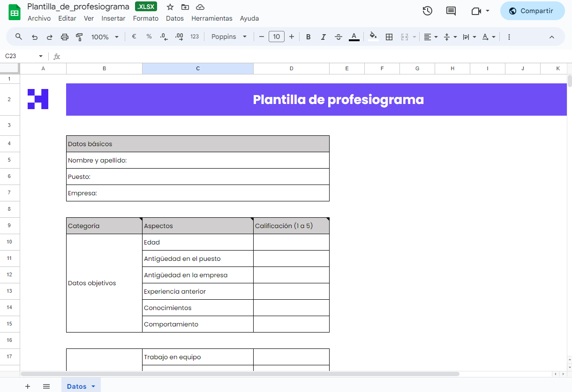572x392 pixels.
Task: Apply strikethrough formatting
Action: click(x=339, y=37)
